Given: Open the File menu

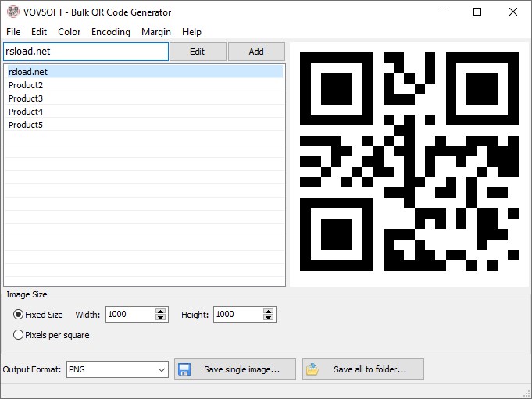Looking at the screenshot, I should click(x=13, y=32).
